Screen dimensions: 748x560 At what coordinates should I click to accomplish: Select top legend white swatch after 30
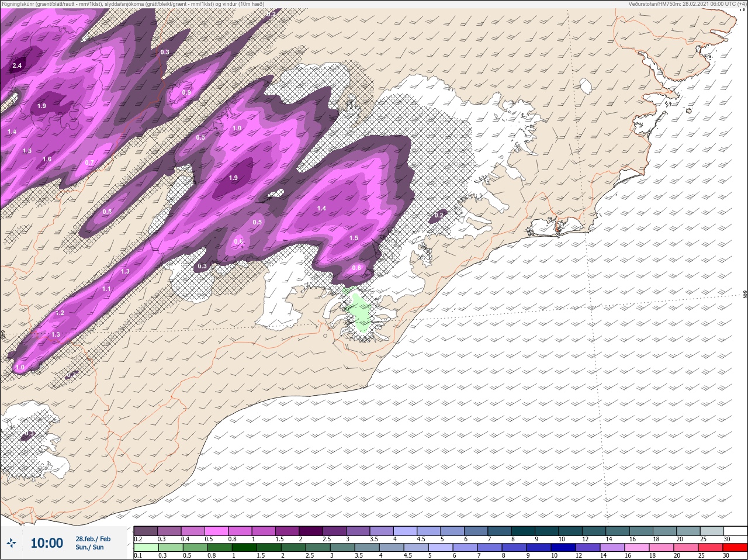pyautogui.click(x=735, y=531)
